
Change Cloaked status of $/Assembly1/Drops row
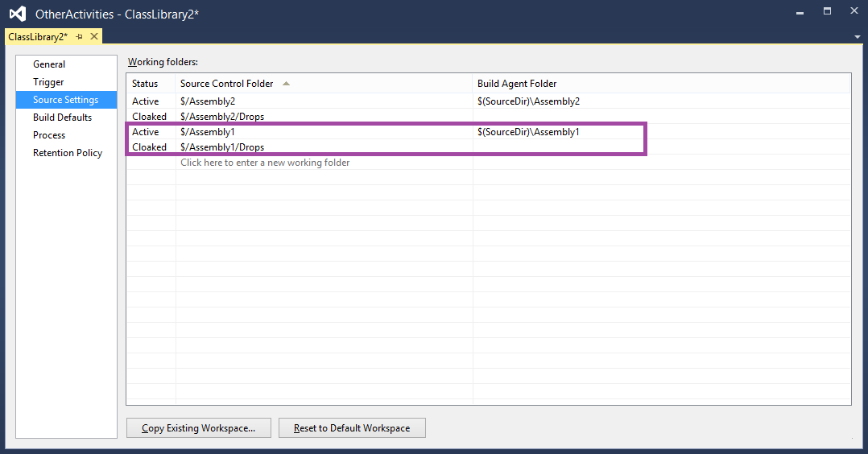149,147
